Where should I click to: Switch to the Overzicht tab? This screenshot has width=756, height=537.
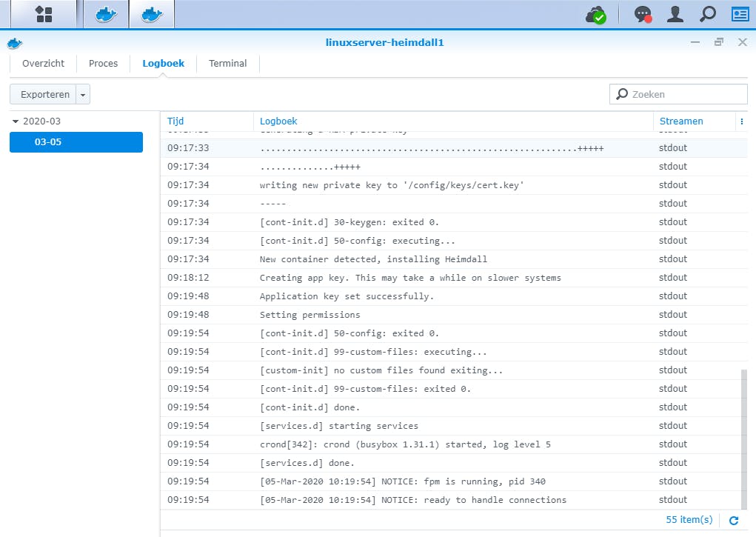[44, 63]
